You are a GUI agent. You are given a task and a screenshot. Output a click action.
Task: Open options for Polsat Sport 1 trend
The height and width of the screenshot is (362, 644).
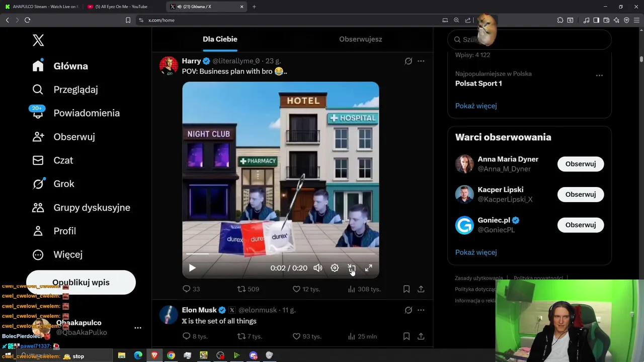(x=599, y=75)
